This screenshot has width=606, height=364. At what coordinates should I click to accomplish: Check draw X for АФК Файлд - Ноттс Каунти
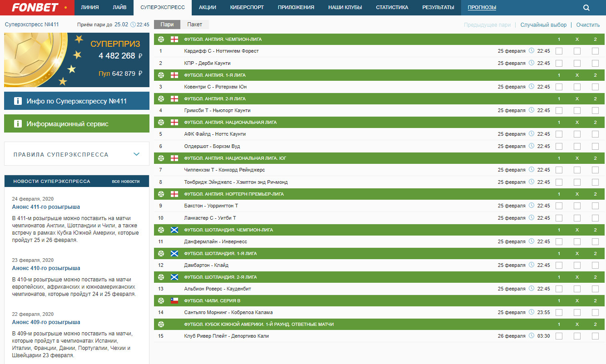577,134
